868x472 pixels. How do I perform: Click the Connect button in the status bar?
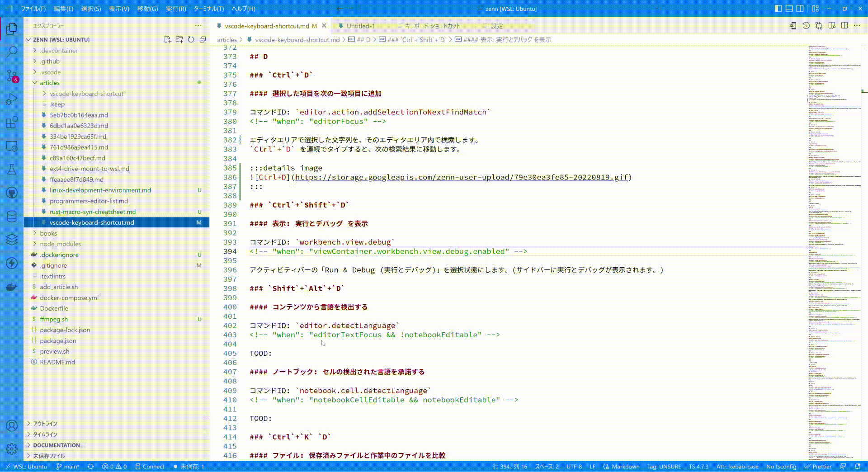pos(150,467)
